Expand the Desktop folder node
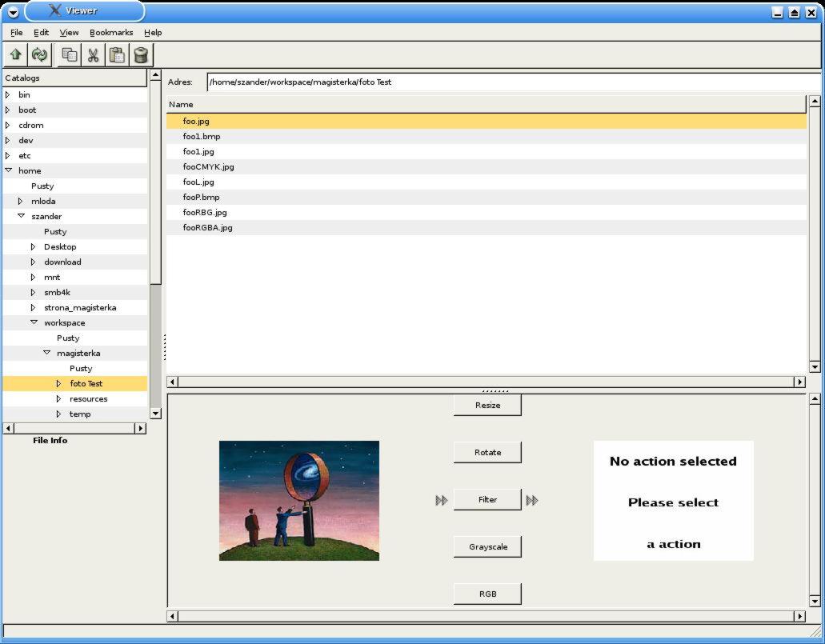825x644 pixels. pyautogui.click(x=34, y=246)
